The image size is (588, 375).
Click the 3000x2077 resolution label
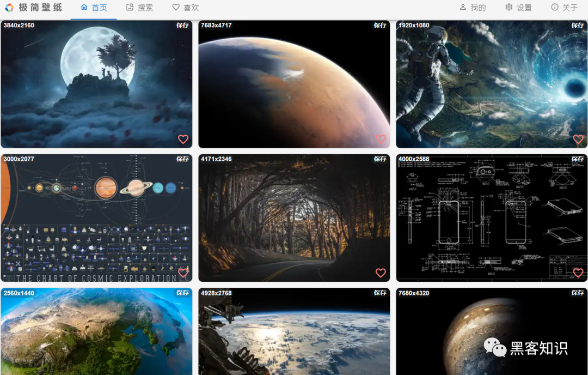[19, 159]
